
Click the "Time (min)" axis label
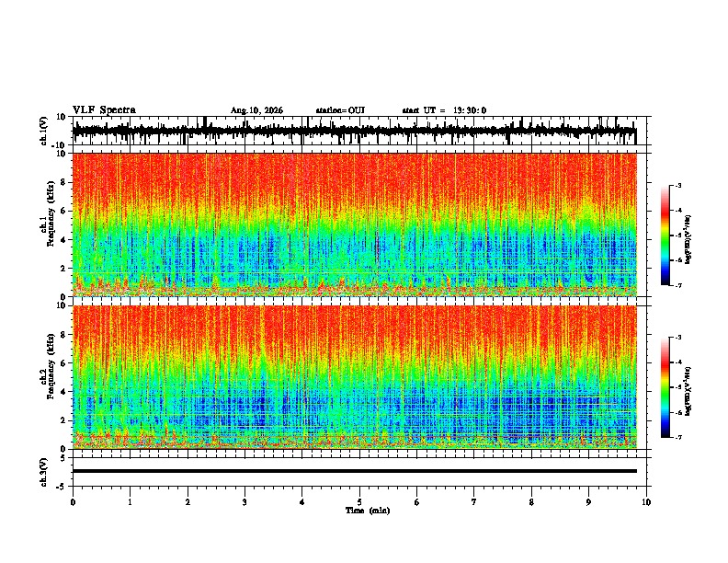click(x=368, y=511)
